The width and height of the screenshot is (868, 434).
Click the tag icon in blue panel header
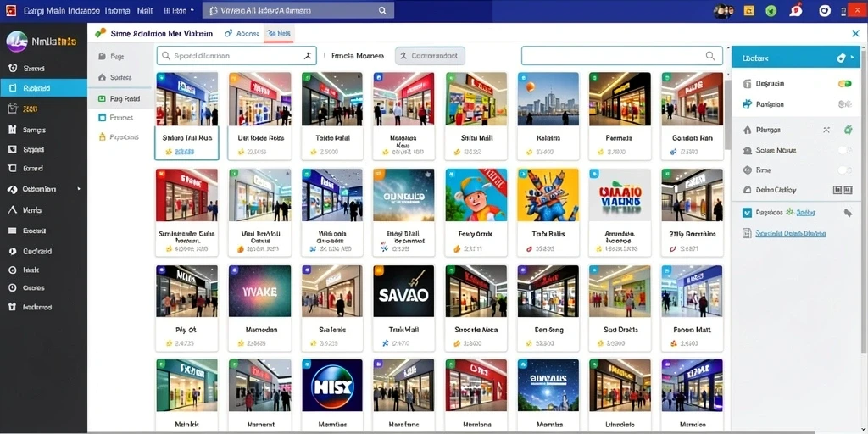[841, 58]
